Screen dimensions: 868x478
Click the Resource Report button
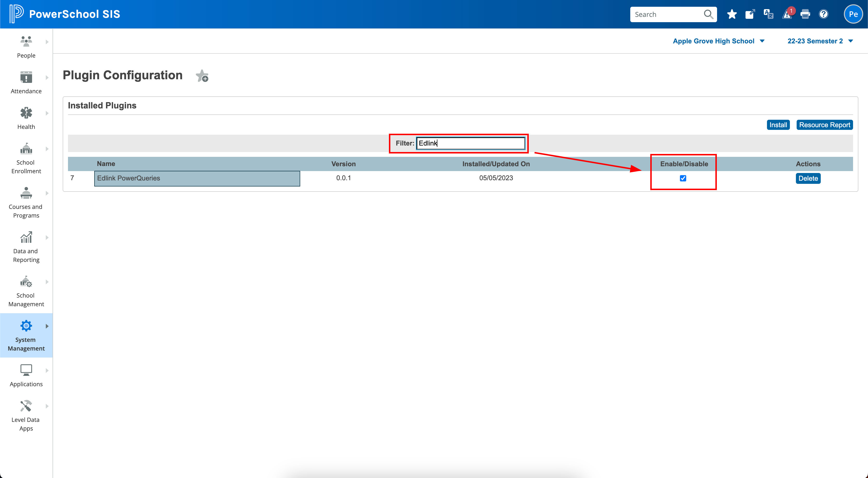(x=825, y=125)
